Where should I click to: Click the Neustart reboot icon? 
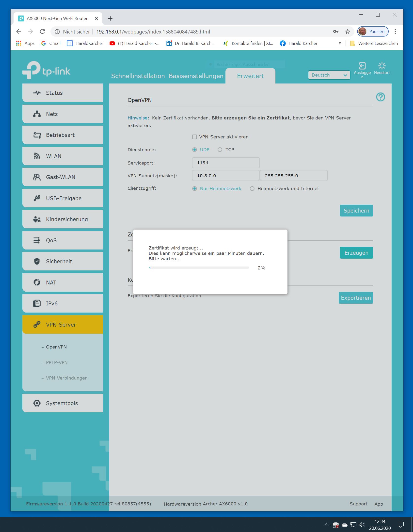tap(382, 66)
